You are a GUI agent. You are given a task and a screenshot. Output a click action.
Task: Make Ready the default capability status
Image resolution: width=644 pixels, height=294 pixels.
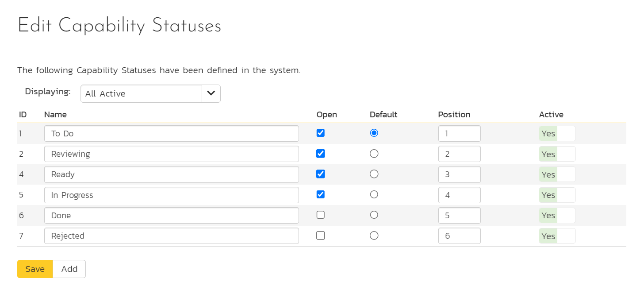tap(374, 174)
